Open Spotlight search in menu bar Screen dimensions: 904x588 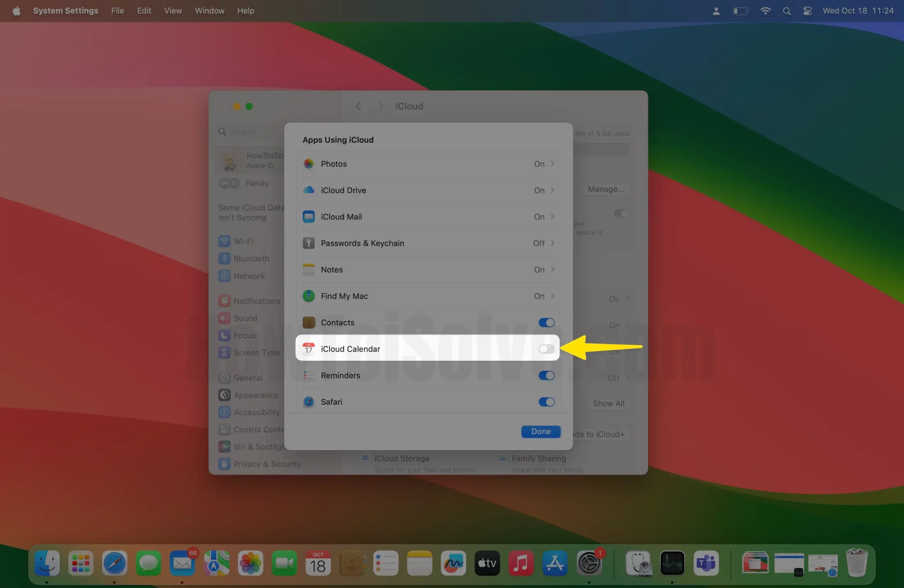pyautogui.click(x=787, y=11)
